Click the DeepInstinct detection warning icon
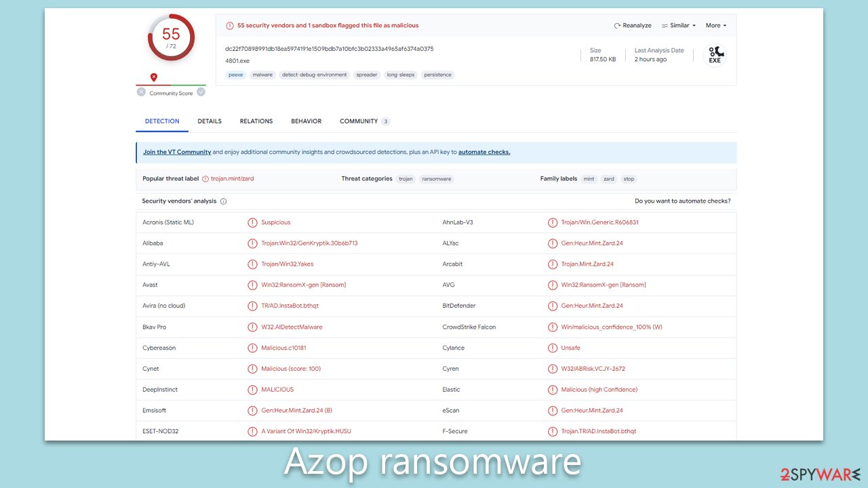Image resolution: width=868 pixels, height=488 pixels. coord(252,390)
